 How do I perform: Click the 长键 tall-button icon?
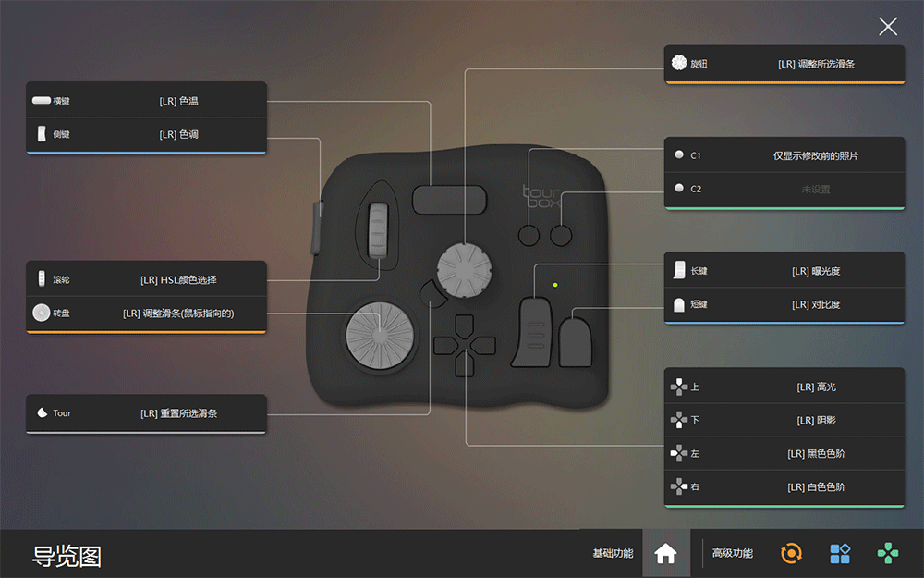click(x=679, y=270)
